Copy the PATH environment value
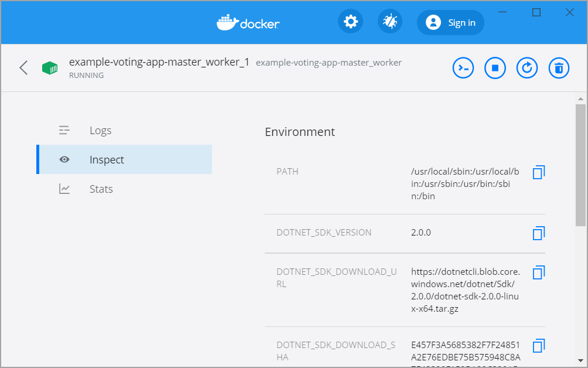The width and height of the screenshot is (588, 368). point(538,172)
